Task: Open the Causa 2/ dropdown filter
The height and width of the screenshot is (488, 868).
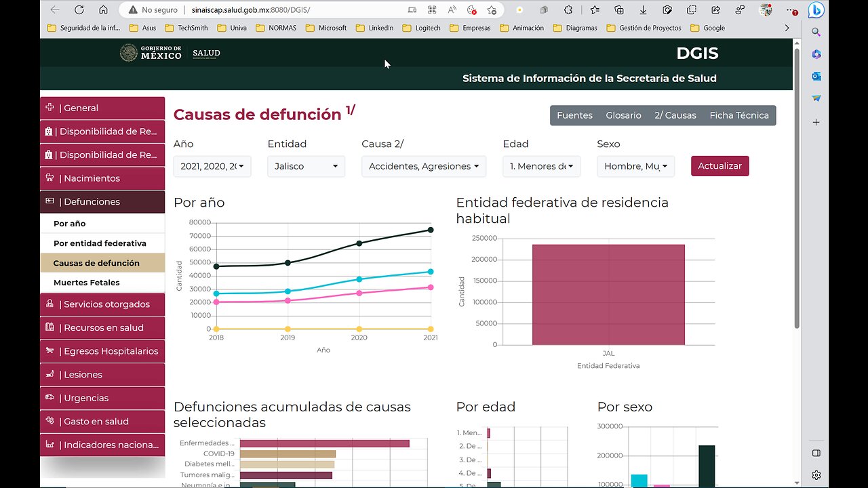Action: [424, 166]
